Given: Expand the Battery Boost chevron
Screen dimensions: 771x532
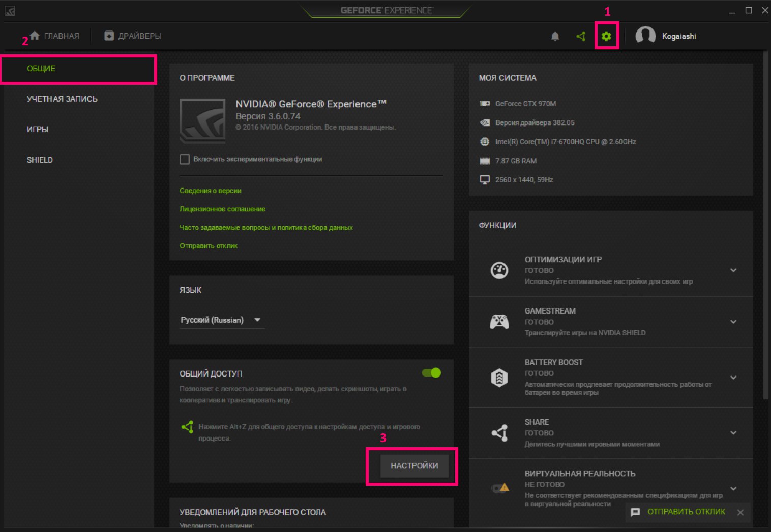Looking at the screenshot, I should pyautogui.click(x=733, y=378).
